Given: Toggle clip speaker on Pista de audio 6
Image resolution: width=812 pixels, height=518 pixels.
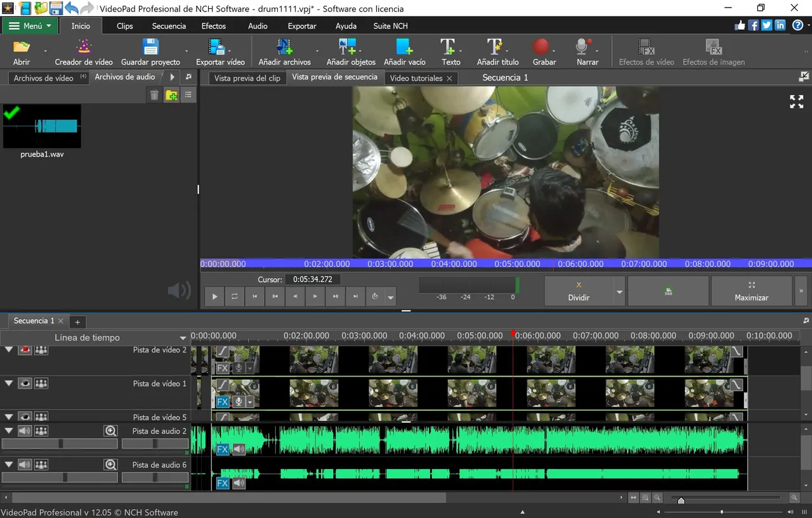Looking at the screenshot, I should (239, 483).
